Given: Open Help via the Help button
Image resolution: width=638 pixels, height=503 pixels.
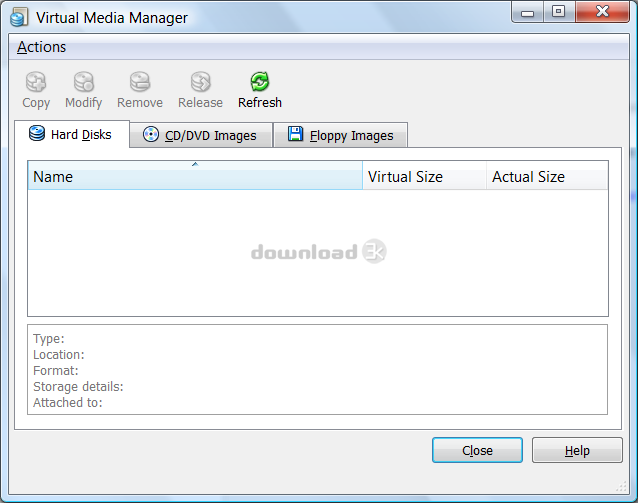Looking at the screenshot, I should click(577, 450).
